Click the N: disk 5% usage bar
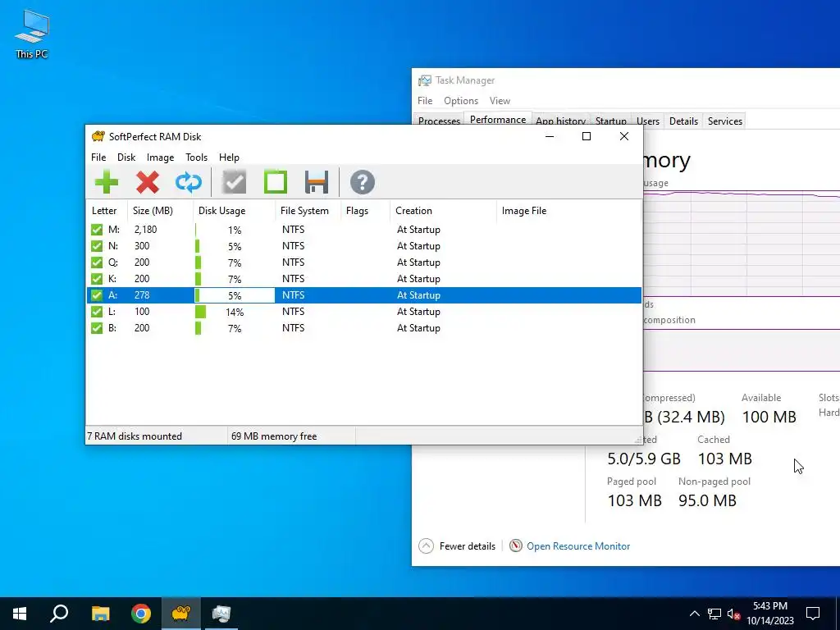Viewport: 840px width, 630px height. (234, 246)
